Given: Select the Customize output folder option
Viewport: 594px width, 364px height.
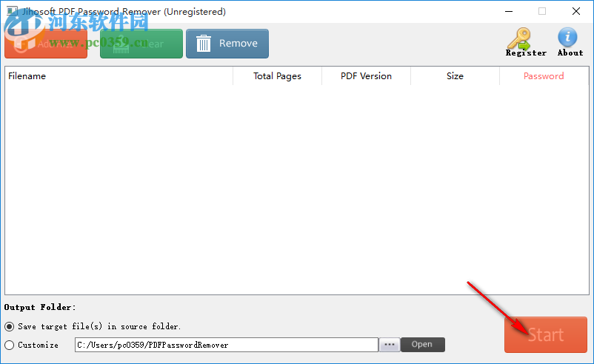Looking at the screenshot, I should tap(31, 345).
